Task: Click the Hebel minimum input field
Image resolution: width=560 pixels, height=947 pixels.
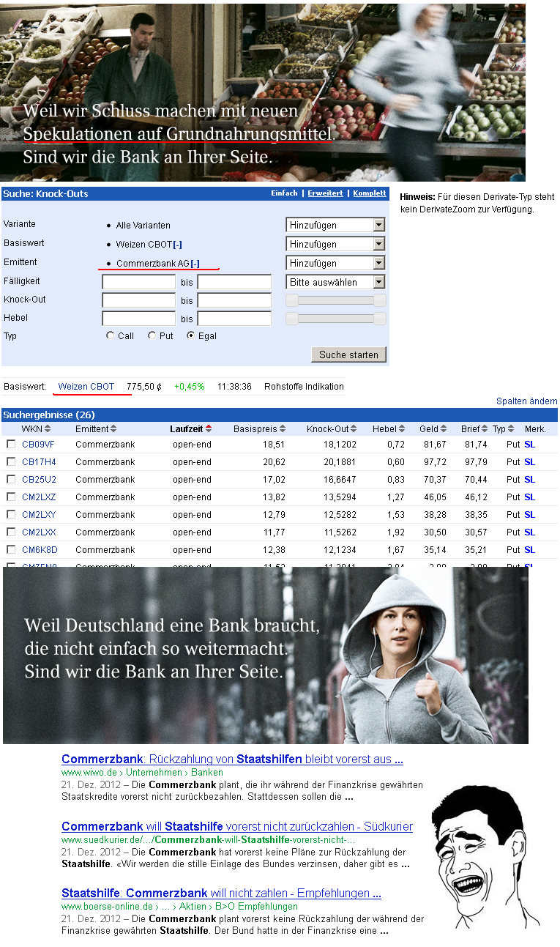Action: [x=139, y=319]
